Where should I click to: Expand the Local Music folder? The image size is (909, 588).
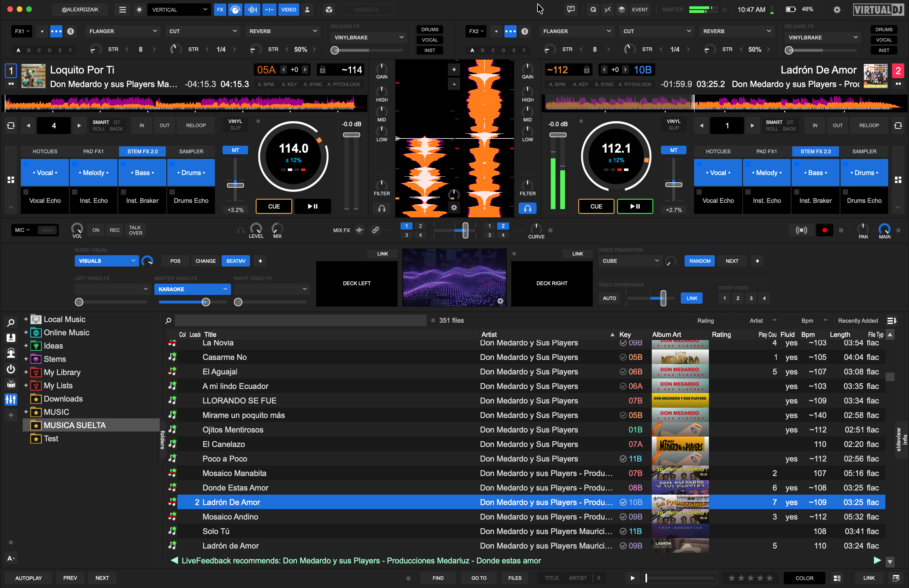pos(26,319)
